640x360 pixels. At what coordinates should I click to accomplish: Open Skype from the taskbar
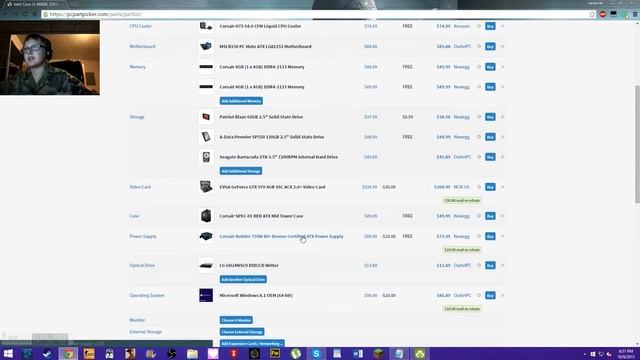click(x=316, y=353)
